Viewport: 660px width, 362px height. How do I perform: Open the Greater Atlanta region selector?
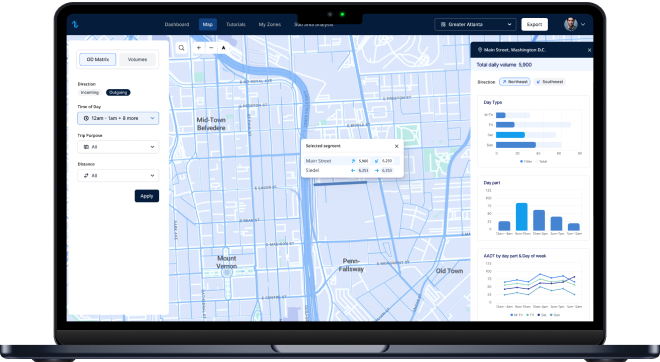pyautogui.click(x=475, y=24)
